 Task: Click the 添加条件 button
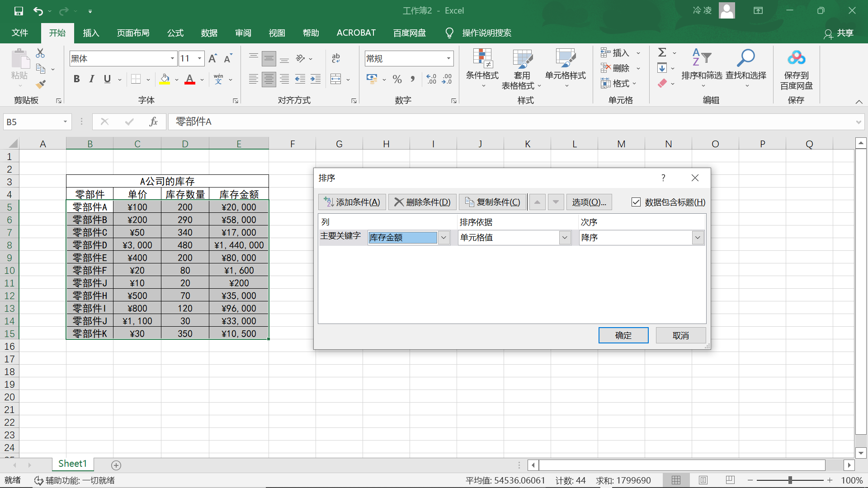point(352,202)
